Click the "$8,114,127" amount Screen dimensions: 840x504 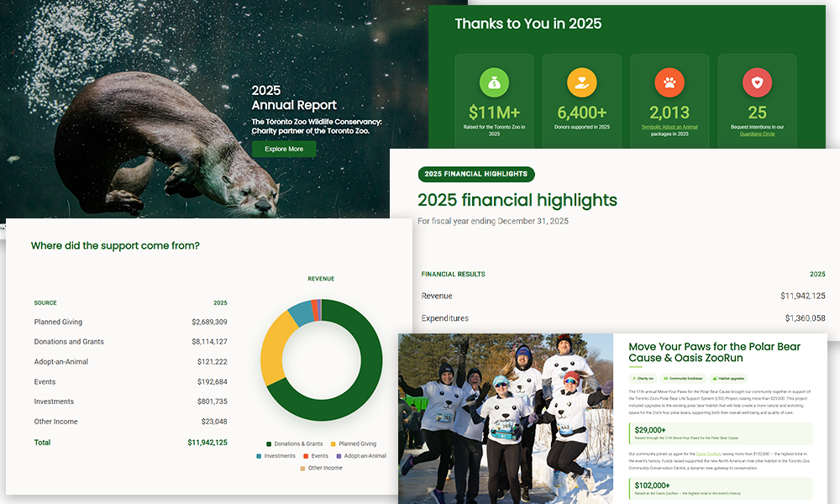tap(209, 342)
